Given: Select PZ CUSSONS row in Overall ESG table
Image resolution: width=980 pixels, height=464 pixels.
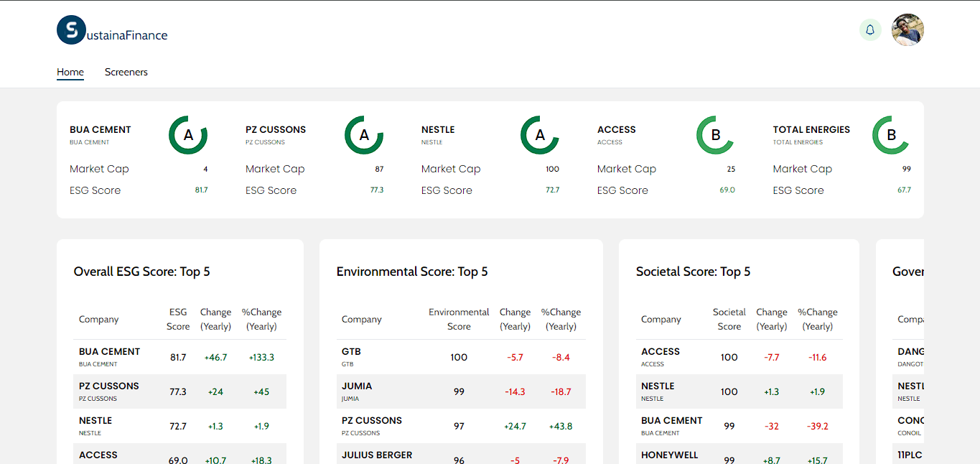Looking at the screenshot, I should point(179,391).
